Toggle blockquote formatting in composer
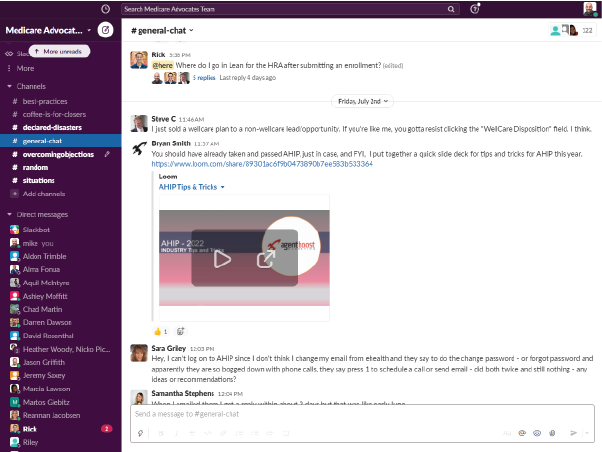Viewport: 602px width, 452px height. [270, 433]
